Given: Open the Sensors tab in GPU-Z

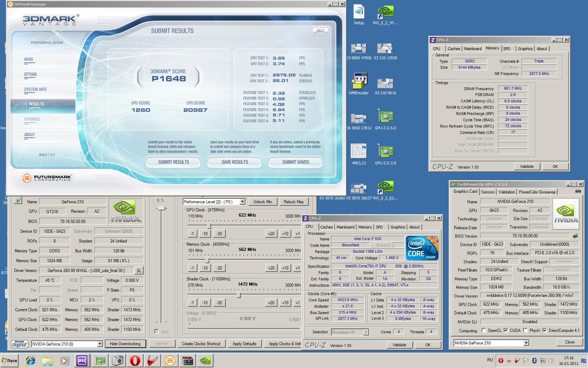Looking at the screenshot, I should pos(488,192).
